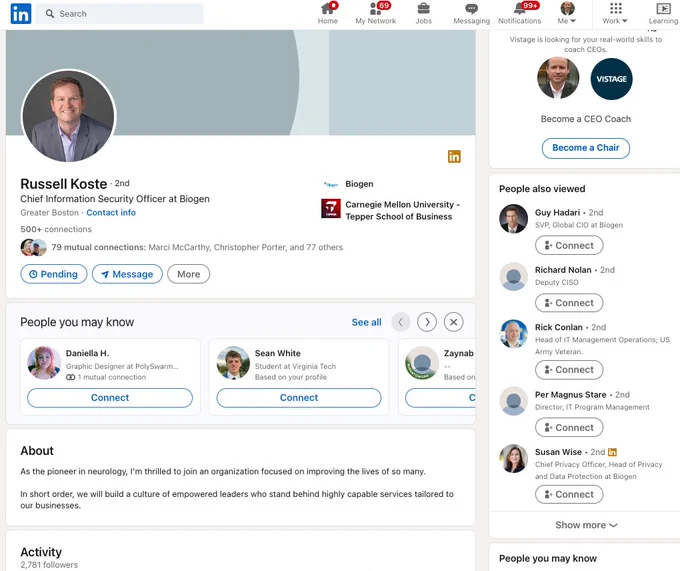Open the Susan Wise name link
The height and width of the screenshot is (571, 680).
(558, 452)
